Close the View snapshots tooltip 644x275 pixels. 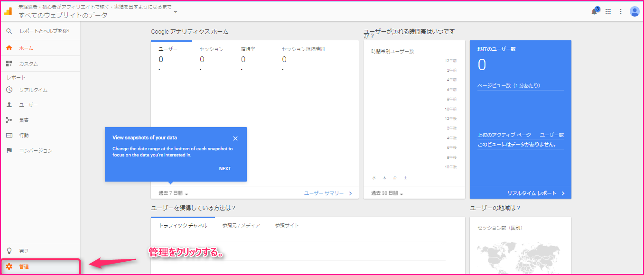pyautogui.click(x=235, y=138)
